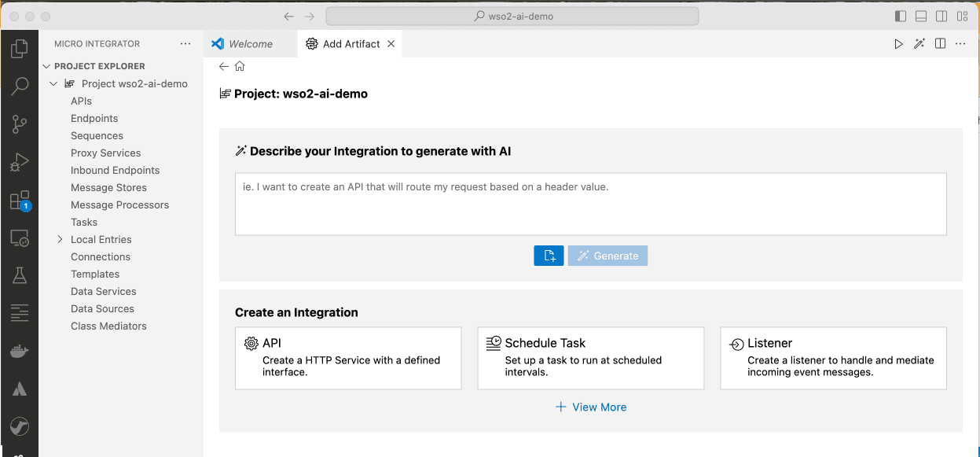Screen dimensions: 980x457
Task: Open the Search view icon
Action: (x=19, y=87)
